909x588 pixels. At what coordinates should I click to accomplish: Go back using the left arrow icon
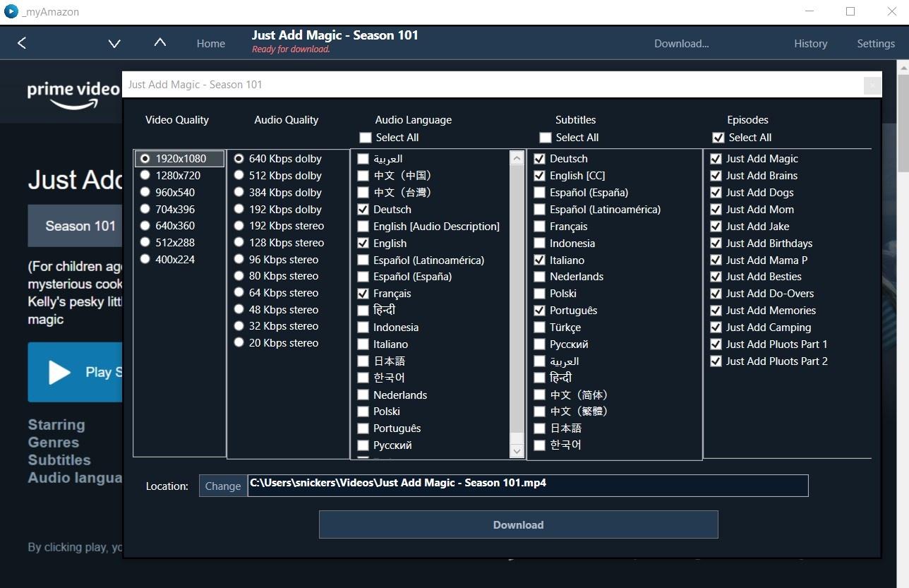click(x=22, y=43)
